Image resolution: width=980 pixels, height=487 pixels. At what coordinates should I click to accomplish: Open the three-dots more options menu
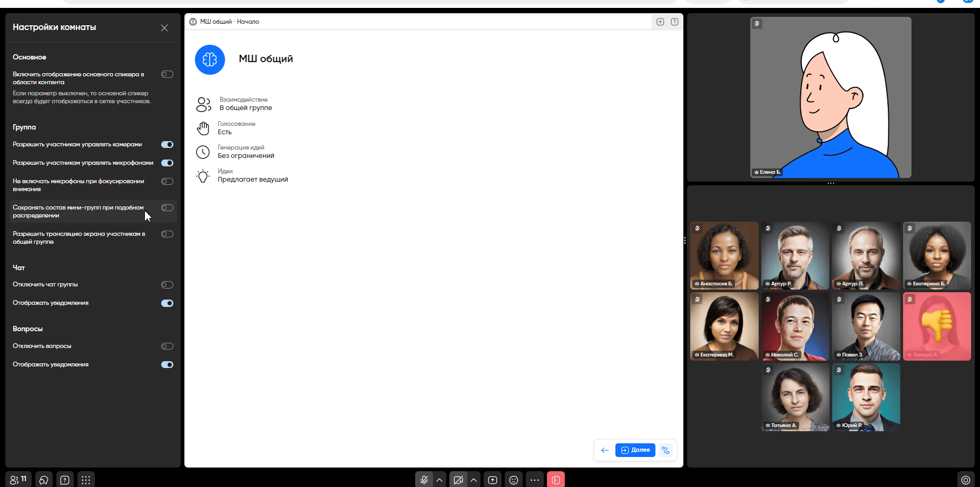tap(535, 480)
